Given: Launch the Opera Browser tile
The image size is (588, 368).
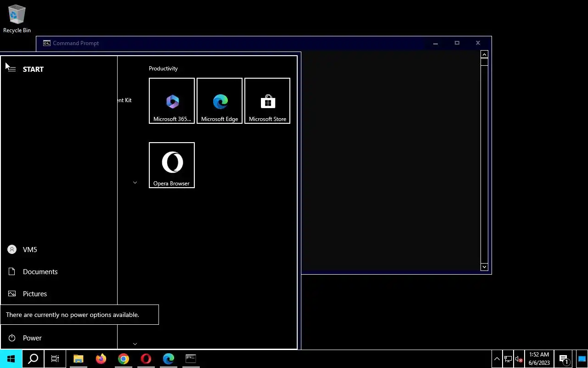Looking at the screenshot, I should click(172, 165).
